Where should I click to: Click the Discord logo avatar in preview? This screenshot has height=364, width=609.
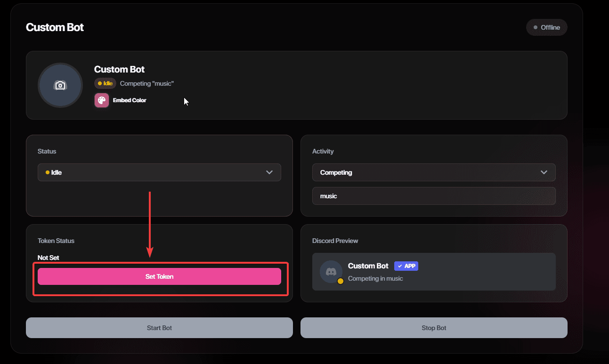pyautogui.click(x=331, y=272)
